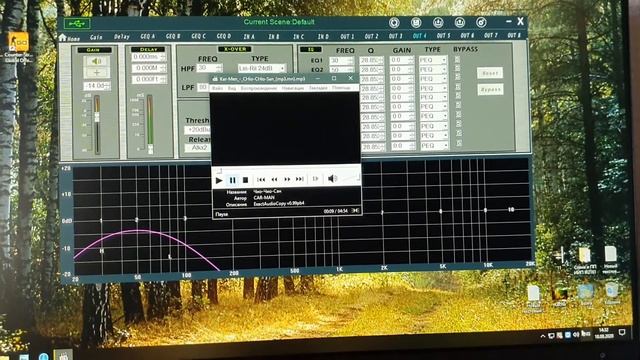
Task: Click the circular refresh icon in the title bar
Action: click(x=394, y=23)
